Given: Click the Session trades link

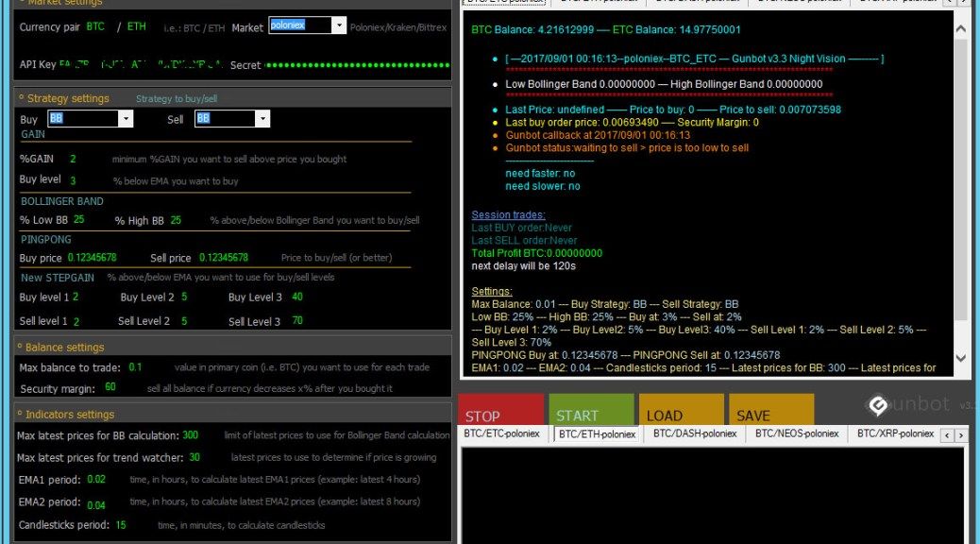Looking at the screenshot, I should (x=508, y=215).
